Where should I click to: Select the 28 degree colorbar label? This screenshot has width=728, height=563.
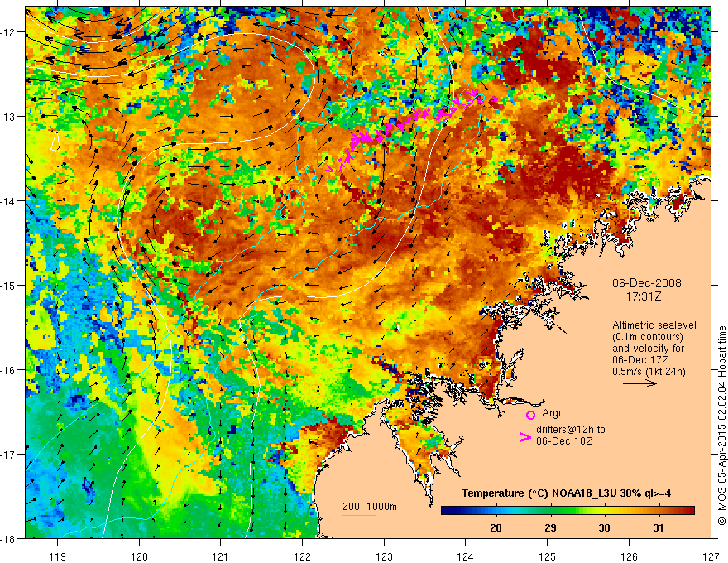[x=496, y=527]
